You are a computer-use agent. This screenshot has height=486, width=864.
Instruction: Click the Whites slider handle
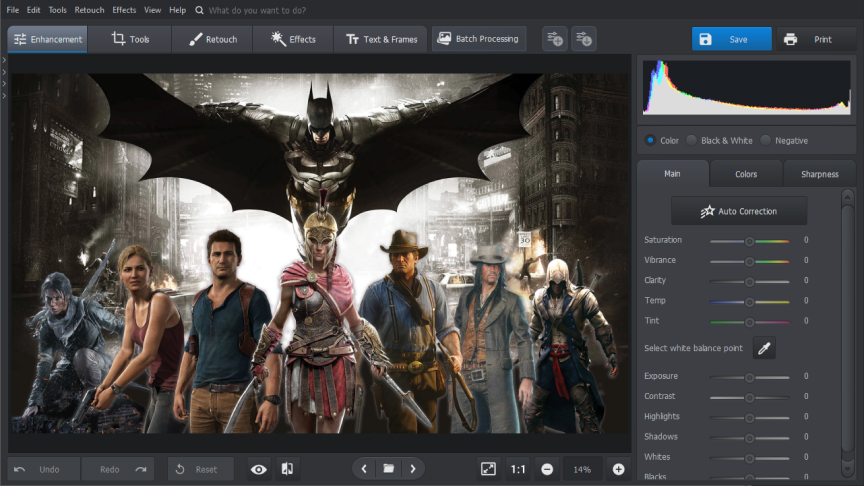749,458
